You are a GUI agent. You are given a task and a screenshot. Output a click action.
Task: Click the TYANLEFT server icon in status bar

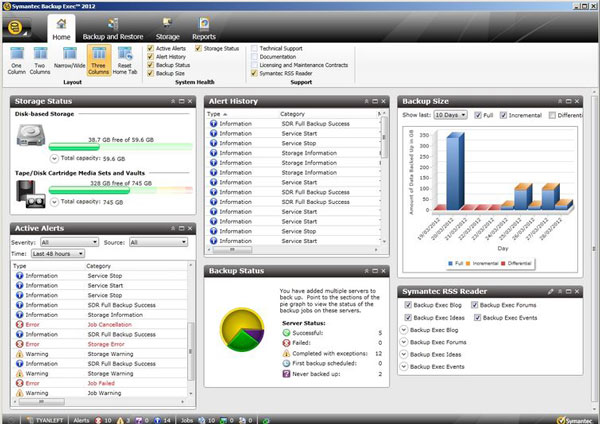pos(30,420)
